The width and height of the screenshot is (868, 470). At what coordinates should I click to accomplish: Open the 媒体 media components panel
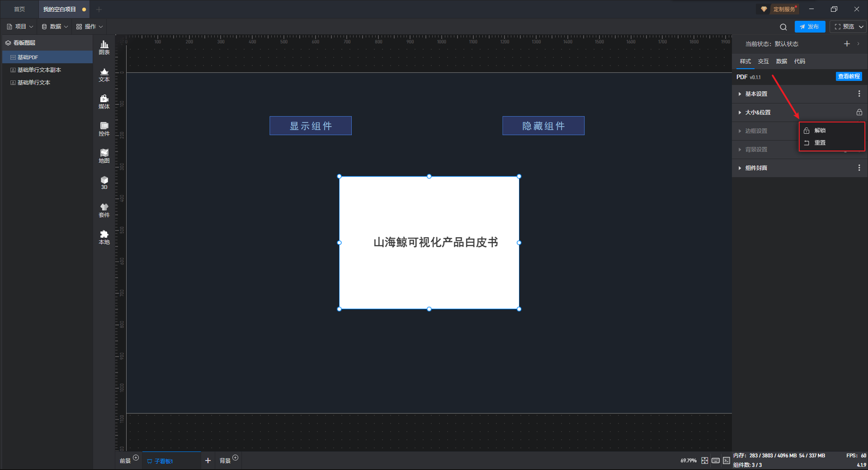104,102
